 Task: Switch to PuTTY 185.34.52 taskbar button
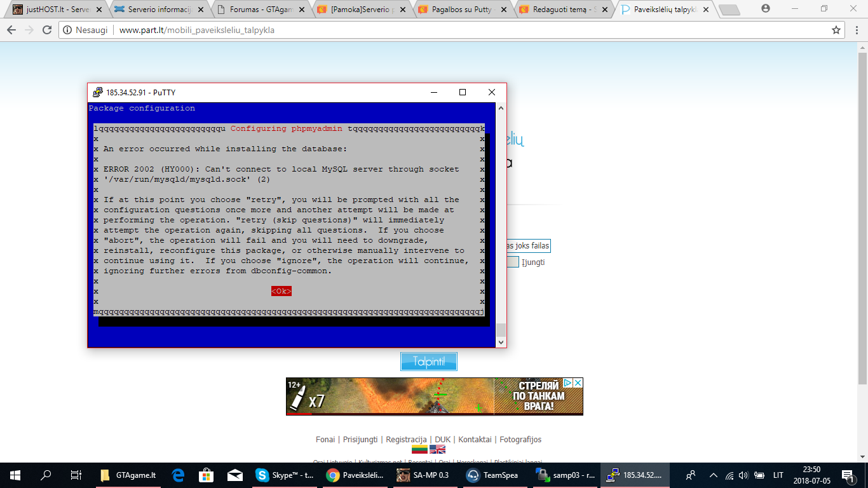(x=635, y=475)
